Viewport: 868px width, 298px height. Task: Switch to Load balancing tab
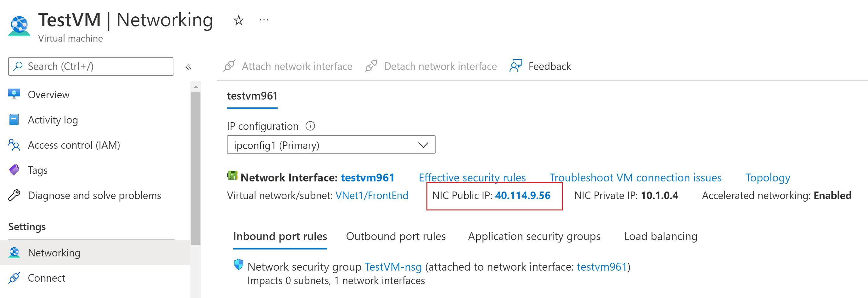(660, 236)
